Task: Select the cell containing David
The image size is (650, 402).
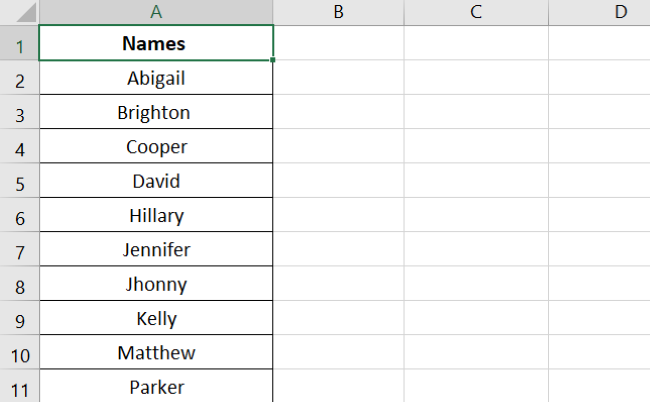Action: (x=155, y=182)
